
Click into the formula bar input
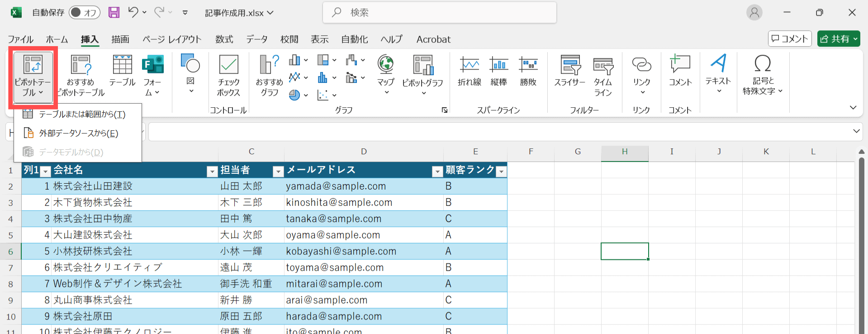499,132
